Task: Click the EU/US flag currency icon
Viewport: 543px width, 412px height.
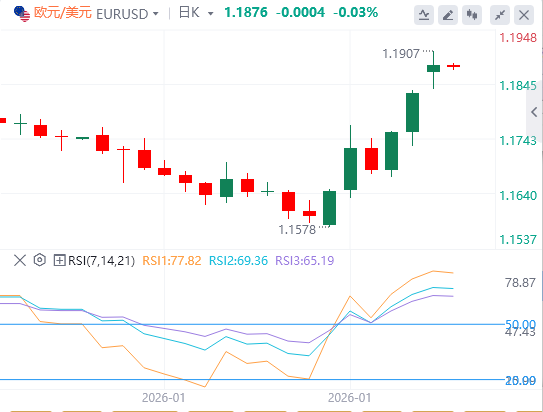Action: tap(22, 14)
